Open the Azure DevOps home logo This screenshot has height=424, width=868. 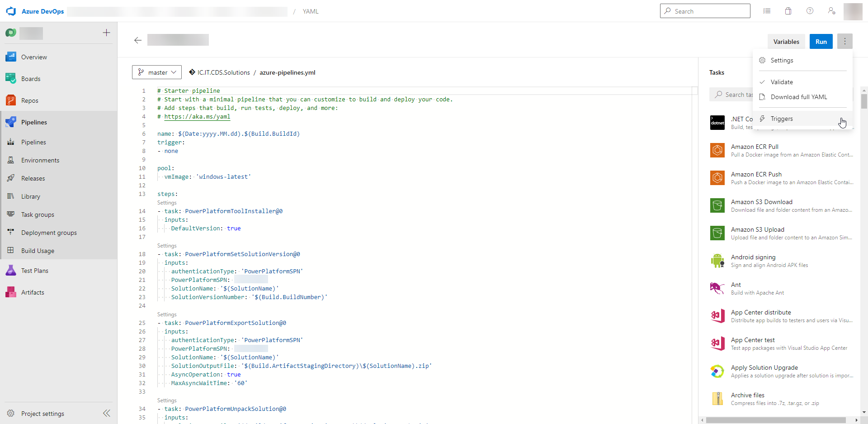coord(11,11)
